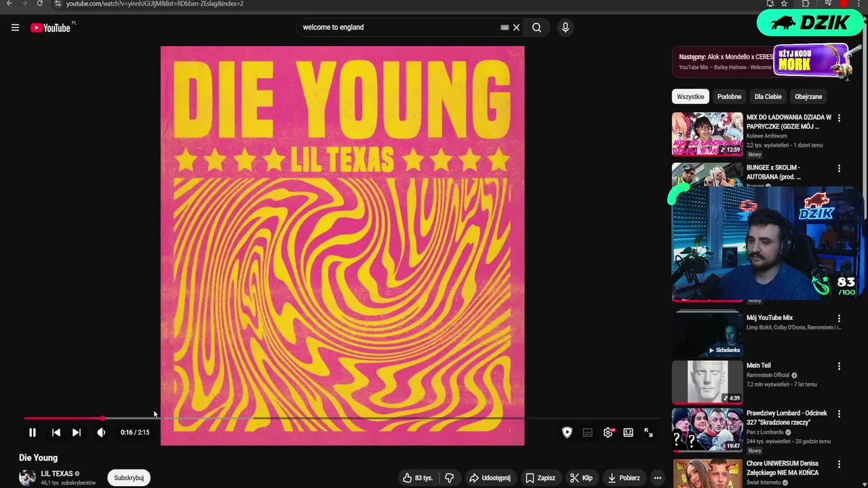Open player settings gear
Image resolution: width=868 pixels, height=488 pixels.
click(x=608, y=432)
